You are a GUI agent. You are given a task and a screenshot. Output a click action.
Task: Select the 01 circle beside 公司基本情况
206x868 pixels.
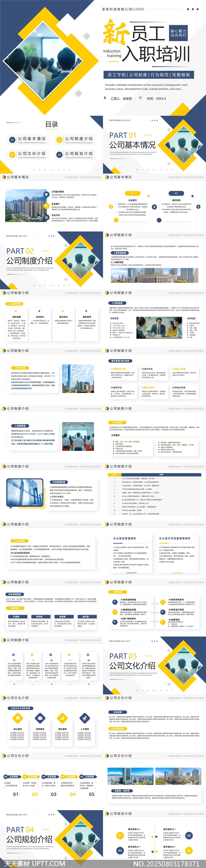pyautogui.click(x=12, y=140)
